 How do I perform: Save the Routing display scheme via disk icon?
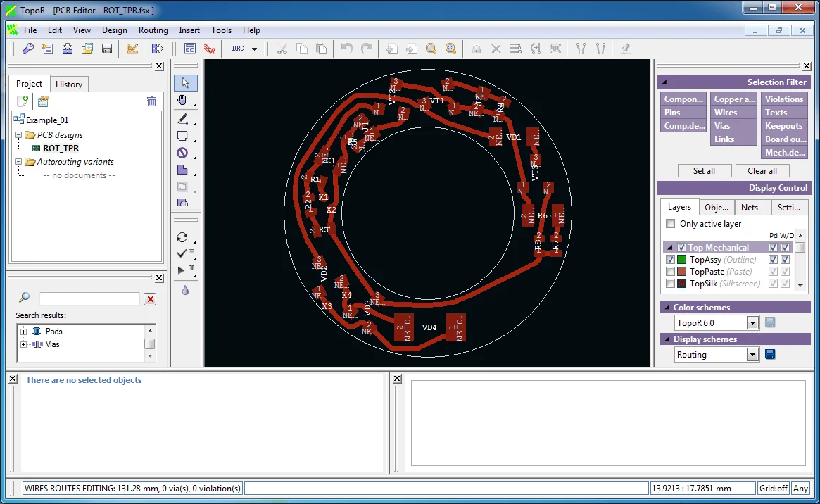pos(770,355)
